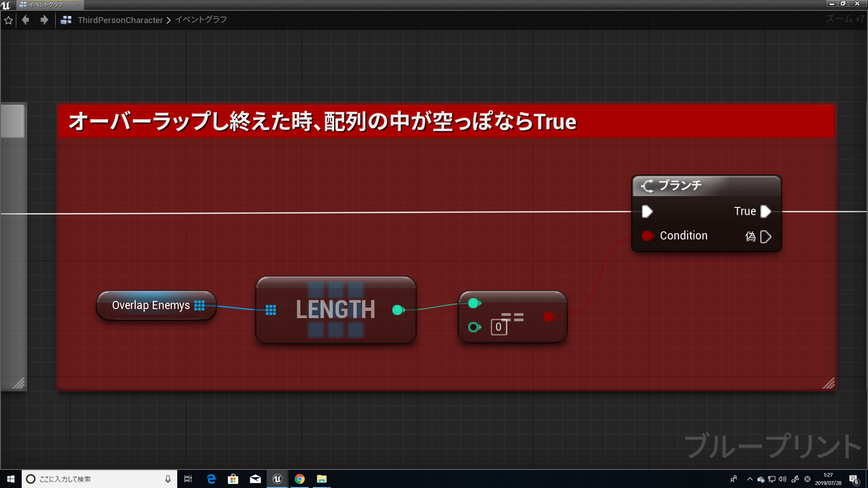
Task: Click the star favorite icon in the graph toolbar
Action: 8,20
